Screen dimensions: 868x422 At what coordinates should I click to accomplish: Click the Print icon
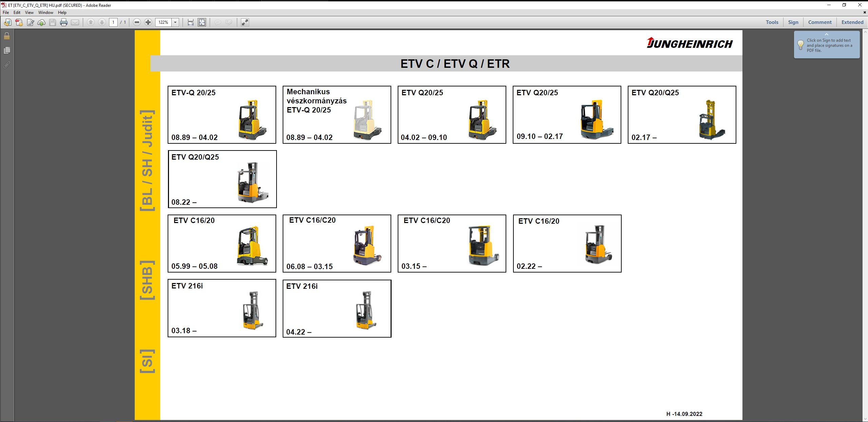[x=64, y=22]
